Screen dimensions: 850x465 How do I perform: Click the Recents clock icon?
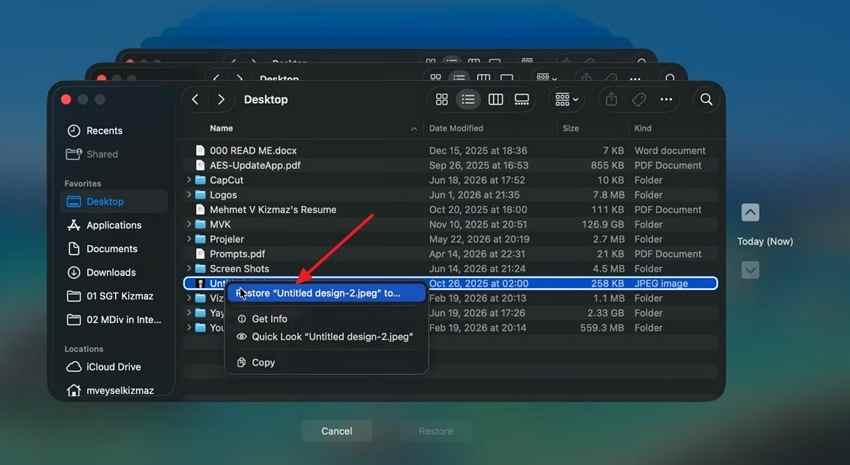74,131
